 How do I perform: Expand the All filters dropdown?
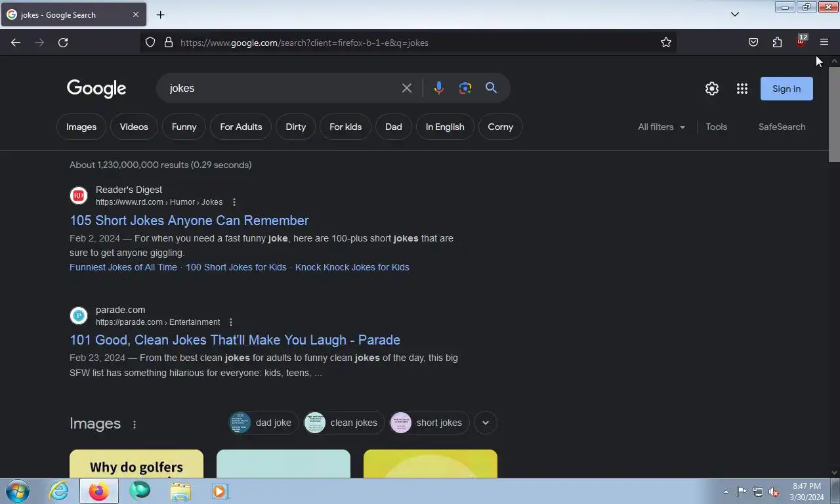661,127
